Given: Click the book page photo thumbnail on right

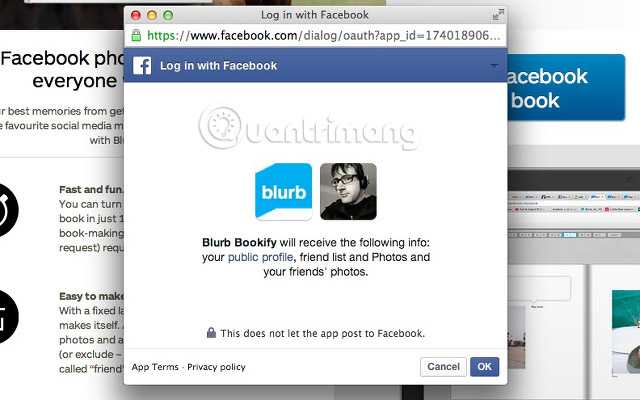Looking at the screenshot, I should (626, 332).
